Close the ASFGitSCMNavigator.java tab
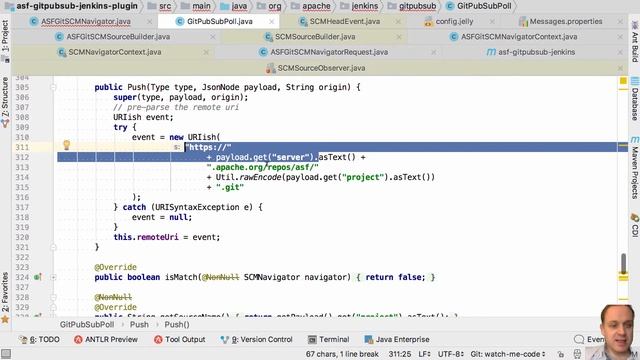 (x=149, y=21)
